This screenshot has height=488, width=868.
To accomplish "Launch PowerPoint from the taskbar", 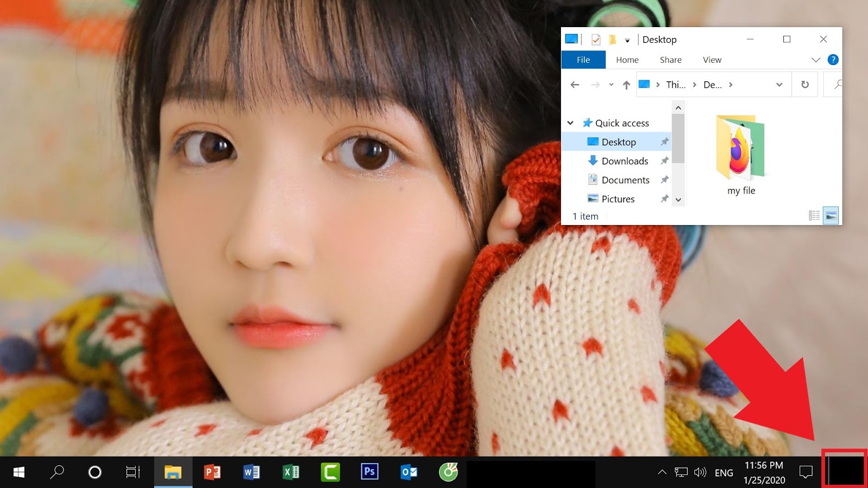I will 213,472.
